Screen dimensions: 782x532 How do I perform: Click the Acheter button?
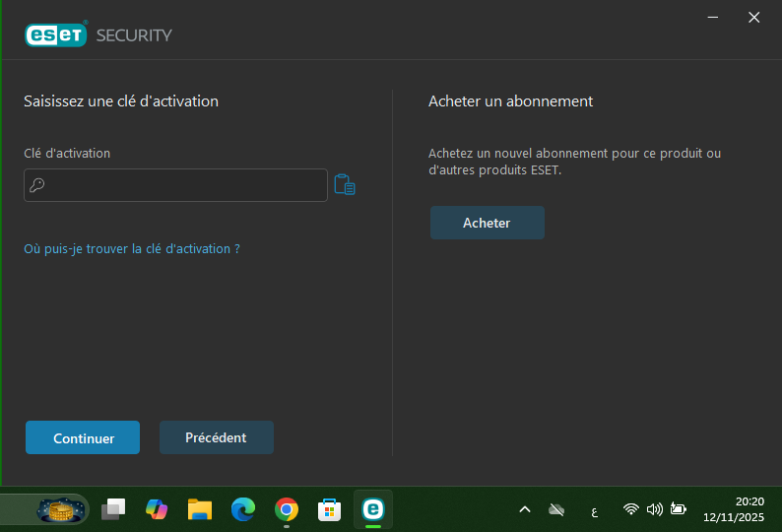[487, 223]
